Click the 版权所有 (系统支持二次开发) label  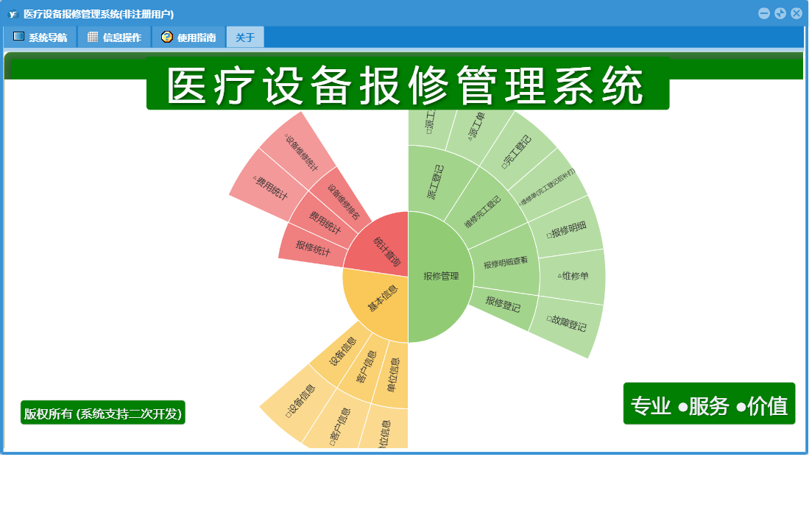102,413
